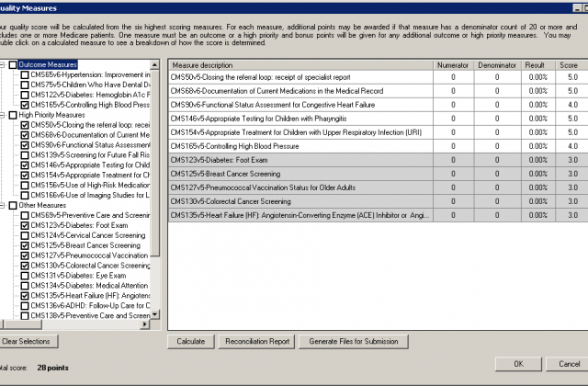Select CMS90v6-Functional Status Assessment table row

point(378,105)
